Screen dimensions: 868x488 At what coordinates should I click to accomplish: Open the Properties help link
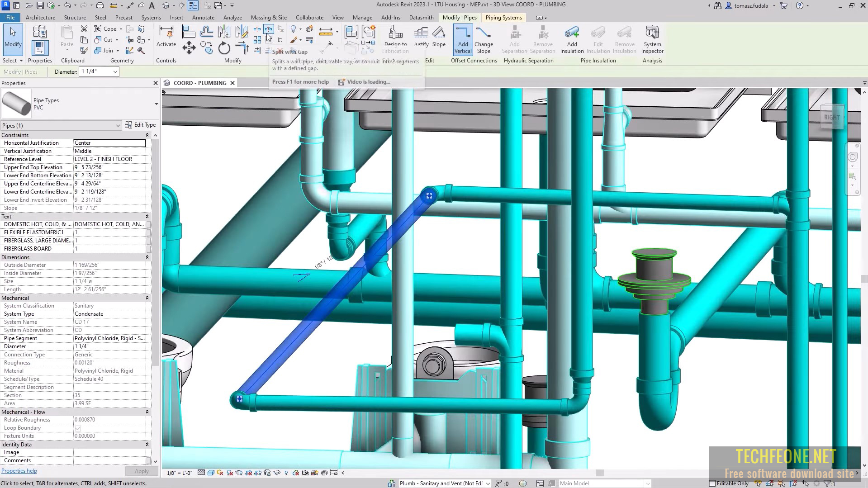(19, 470)
